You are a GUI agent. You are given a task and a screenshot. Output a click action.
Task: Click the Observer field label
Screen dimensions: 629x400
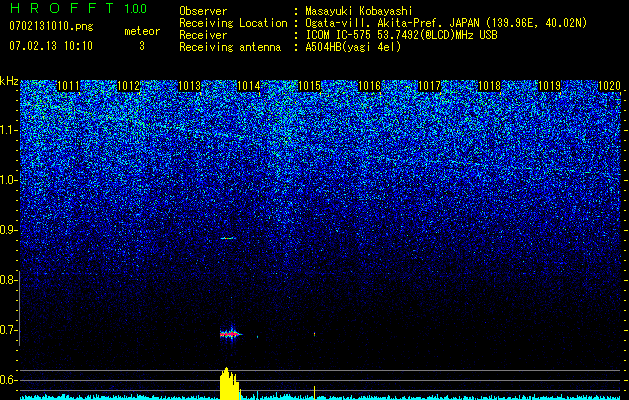[x=203, y=11]
